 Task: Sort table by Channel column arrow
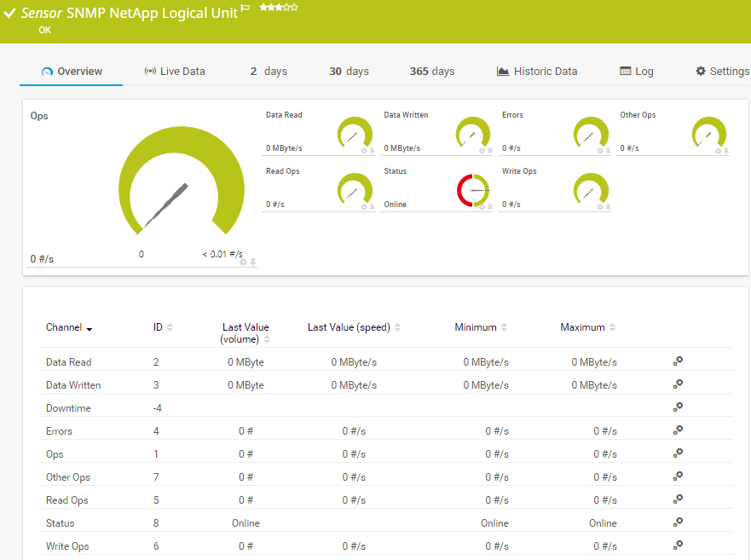click(90, 328)
